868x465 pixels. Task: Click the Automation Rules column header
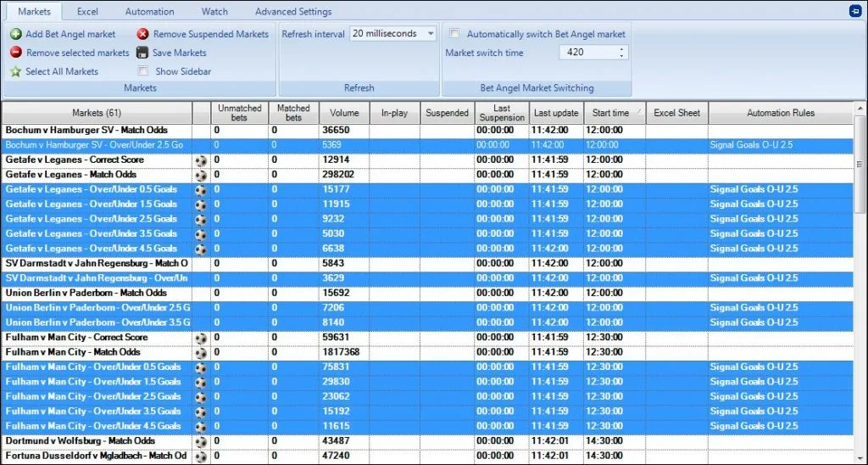click(x=781, y=113)
